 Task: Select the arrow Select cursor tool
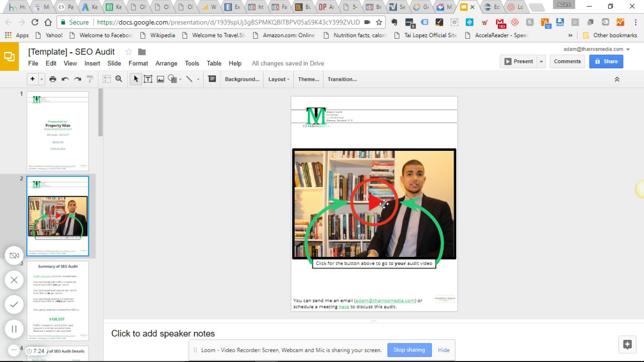pyautogui.click(x=136, y=79)
